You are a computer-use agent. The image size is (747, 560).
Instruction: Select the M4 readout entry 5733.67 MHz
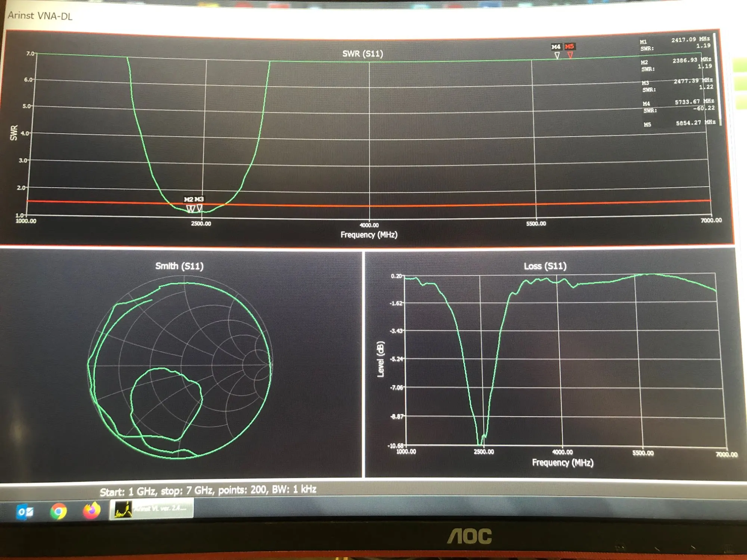(694, 102)
